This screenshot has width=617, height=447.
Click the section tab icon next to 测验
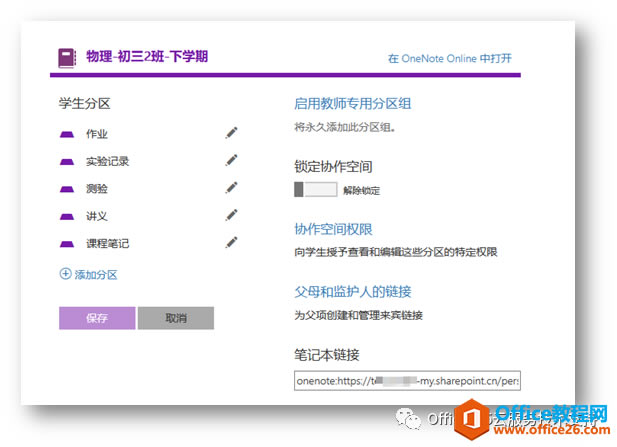(x=67, y=189)
